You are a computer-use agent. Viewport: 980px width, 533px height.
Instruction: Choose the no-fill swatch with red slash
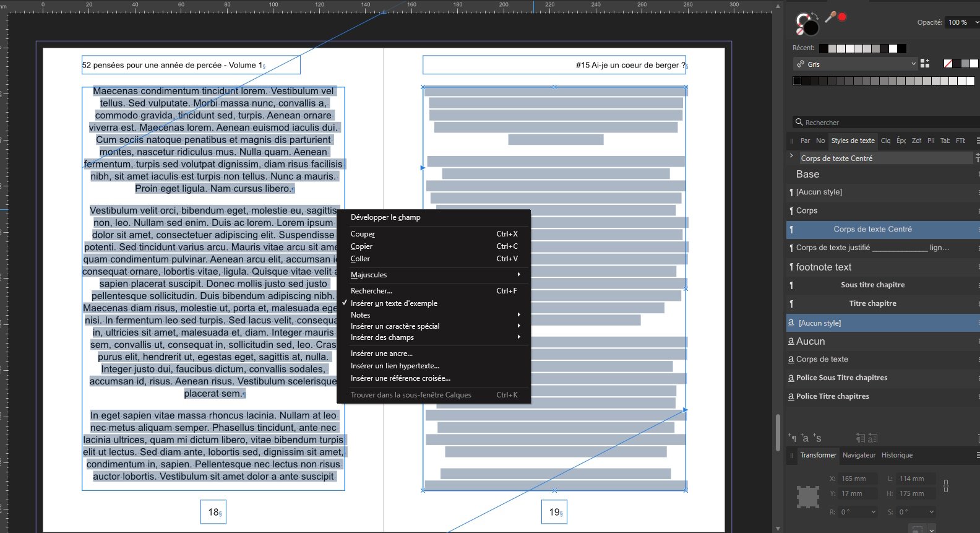tap(948, 64)
